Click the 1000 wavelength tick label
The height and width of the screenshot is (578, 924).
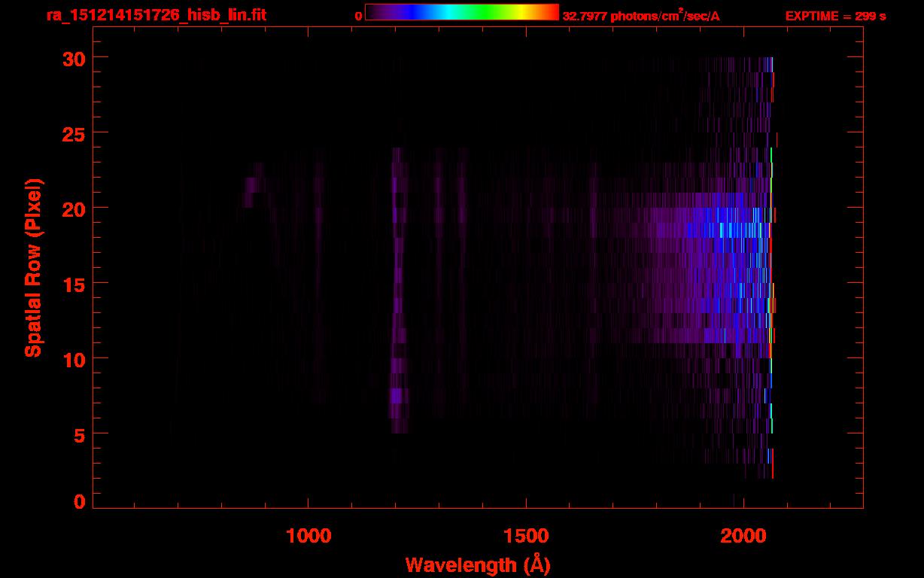(x=309, y=536)
